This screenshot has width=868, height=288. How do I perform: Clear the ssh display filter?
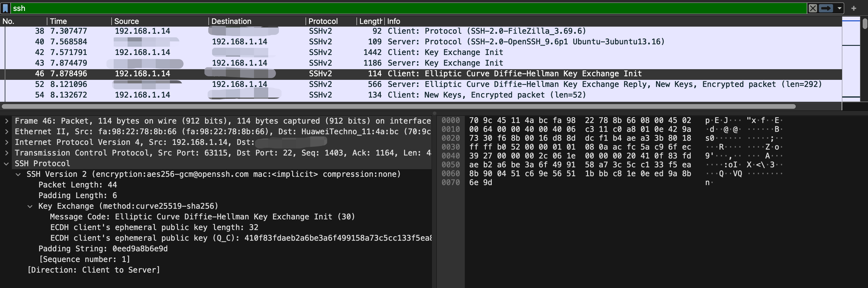click(813, 8)
